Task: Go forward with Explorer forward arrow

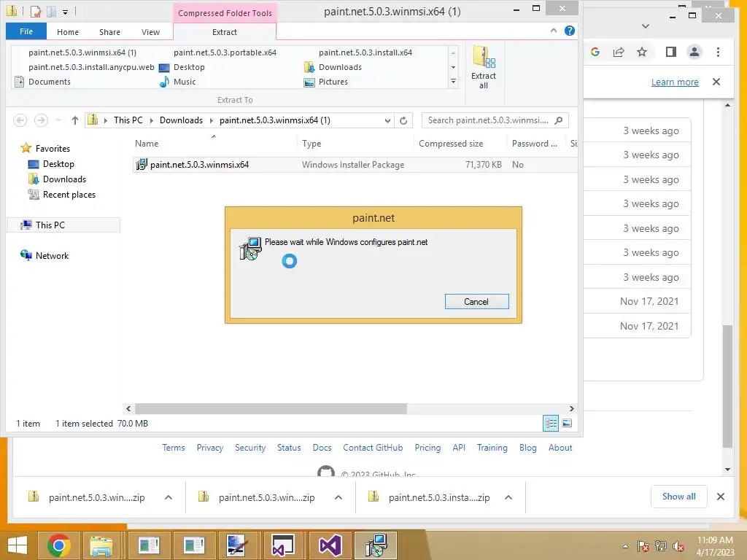Action: point(41,120)
